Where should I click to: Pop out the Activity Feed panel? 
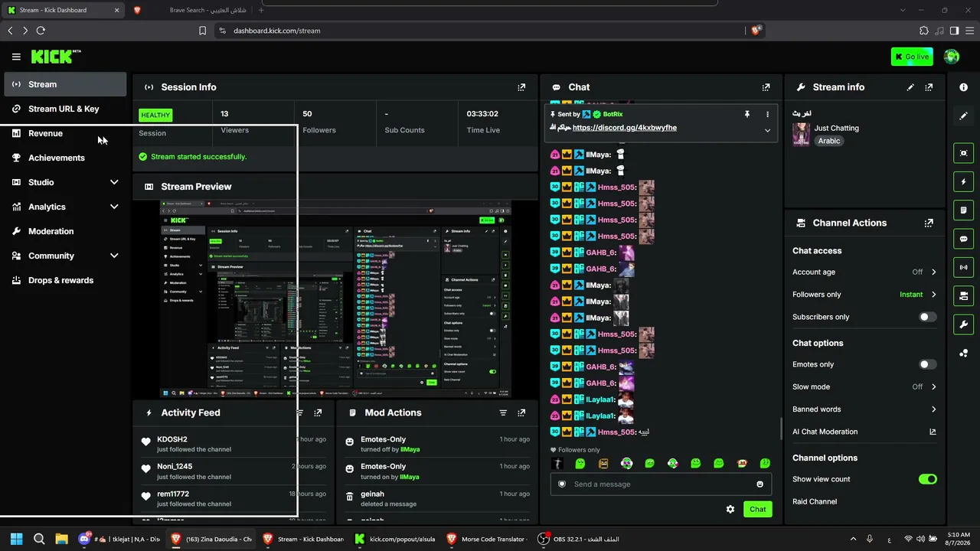point(318,412)
